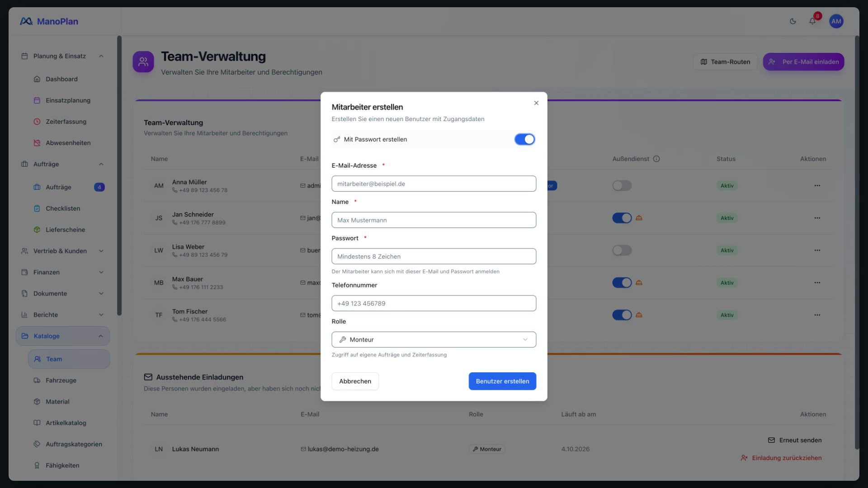868x488 pixels.
Task: Focus the Name field Max Mustermann
Action: (434, 220)
